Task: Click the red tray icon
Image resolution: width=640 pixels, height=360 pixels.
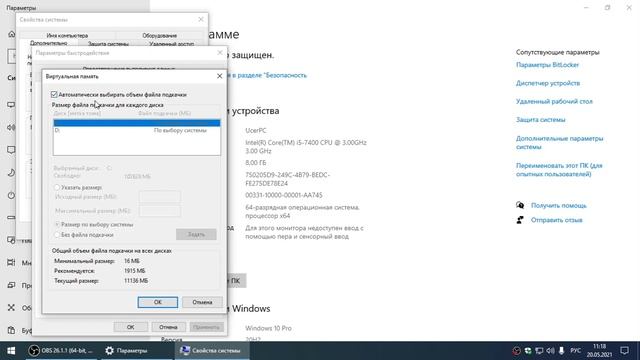Action: click(517, 351)
